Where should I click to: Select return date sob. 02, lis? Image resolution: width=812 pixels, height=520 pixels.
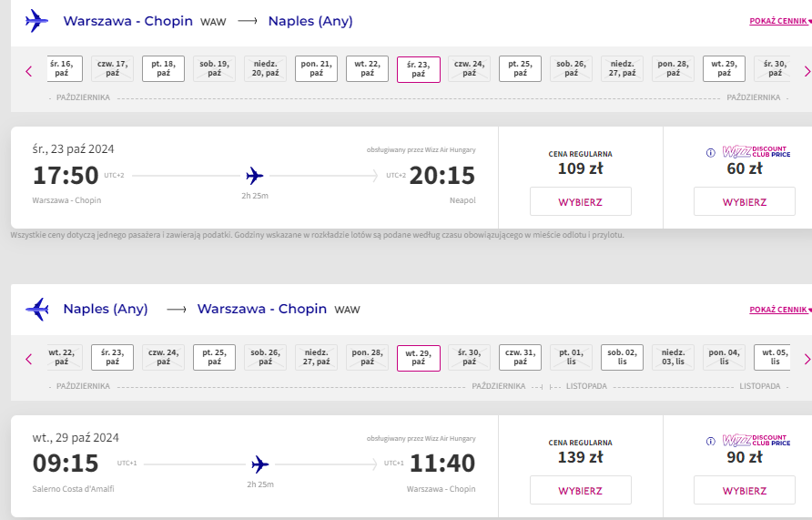622,357
